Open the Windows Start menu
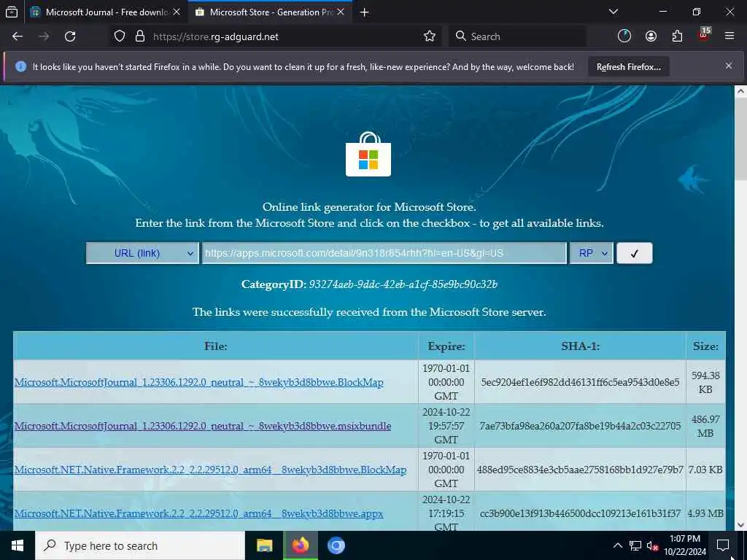 point(18,545)
